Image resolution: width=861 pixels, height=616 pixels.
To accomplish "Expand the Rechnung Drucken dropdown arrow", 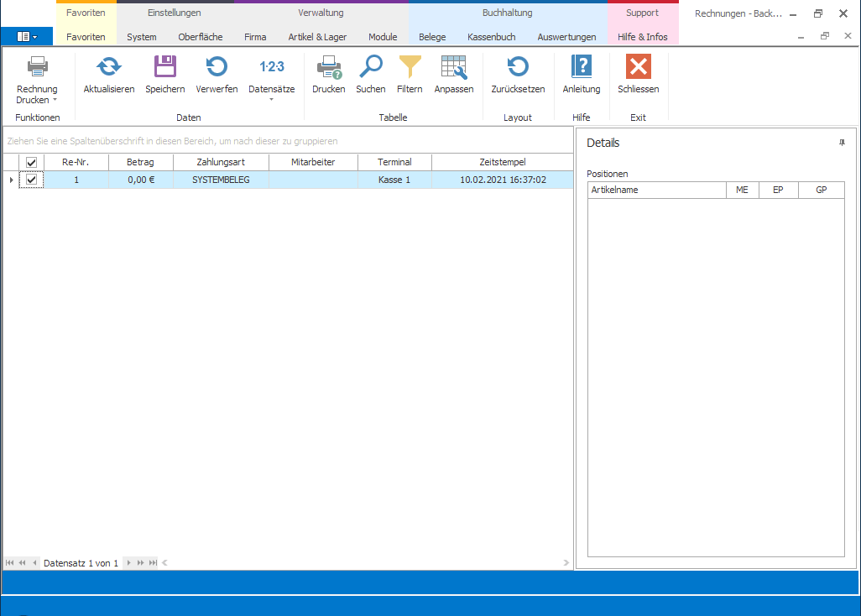I will (55, 100).
